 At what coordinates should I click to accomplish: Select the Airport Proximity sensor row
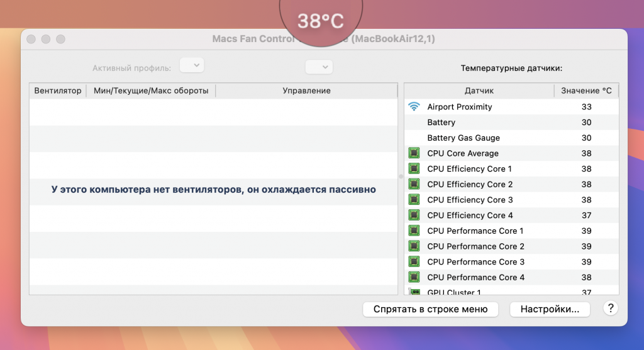point(511,107)
